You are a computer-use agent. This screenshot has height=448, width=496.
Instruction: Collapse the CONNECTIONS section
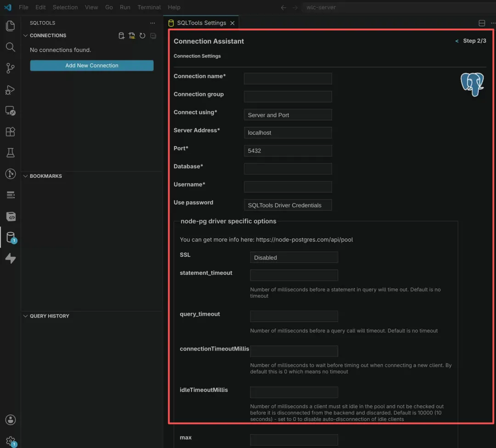click(25, 35)
